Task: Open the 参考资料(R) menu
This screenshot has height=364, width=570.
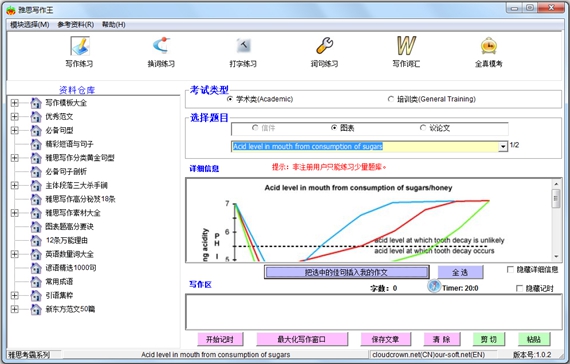Action: pyautogui.click(x=76, y=25)
